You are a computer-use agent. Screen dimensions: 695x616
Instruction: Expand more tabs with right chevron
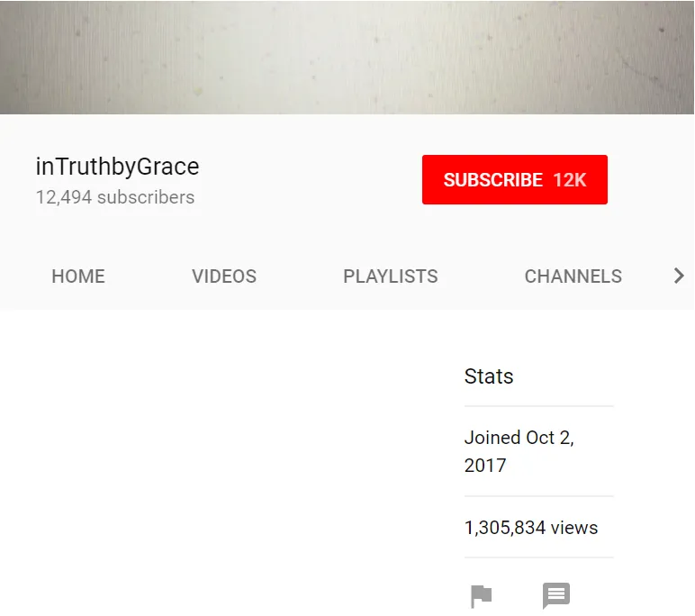point(679,276)
